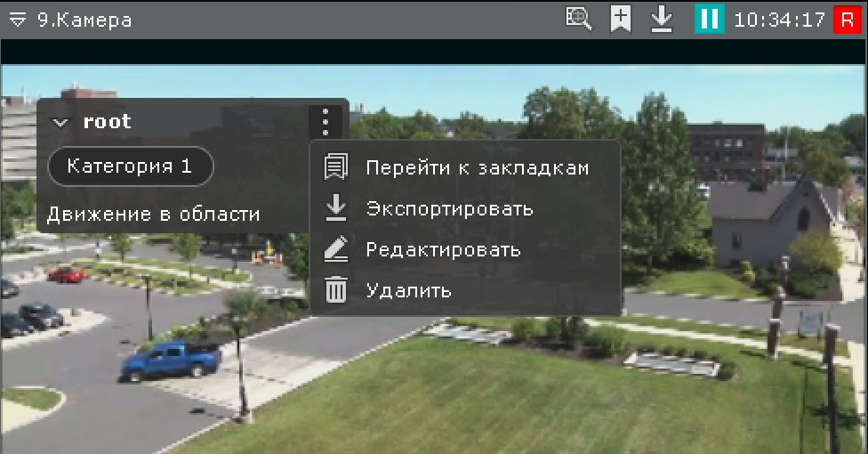
Task: Click the bookmarks list icon in context menu
Action: (x=335, y=167)
